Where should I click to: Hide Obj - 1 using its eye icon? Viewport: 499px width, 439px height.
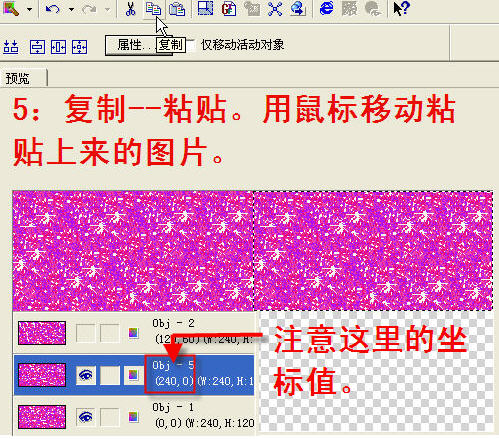pos(86,417)
